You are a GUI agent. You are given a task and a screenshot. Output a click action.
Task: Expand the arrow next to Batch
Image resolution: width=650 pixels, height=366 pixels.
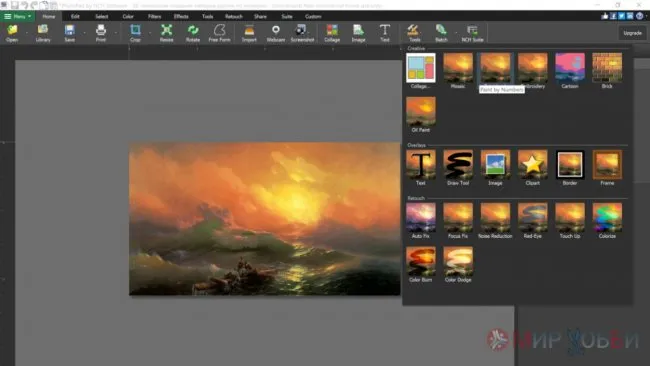coord(456,33)
